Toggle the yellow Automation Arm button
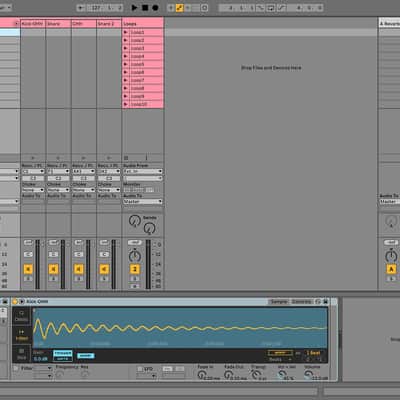400x400 pixels. pyautogui.click(x=179, y=8)
